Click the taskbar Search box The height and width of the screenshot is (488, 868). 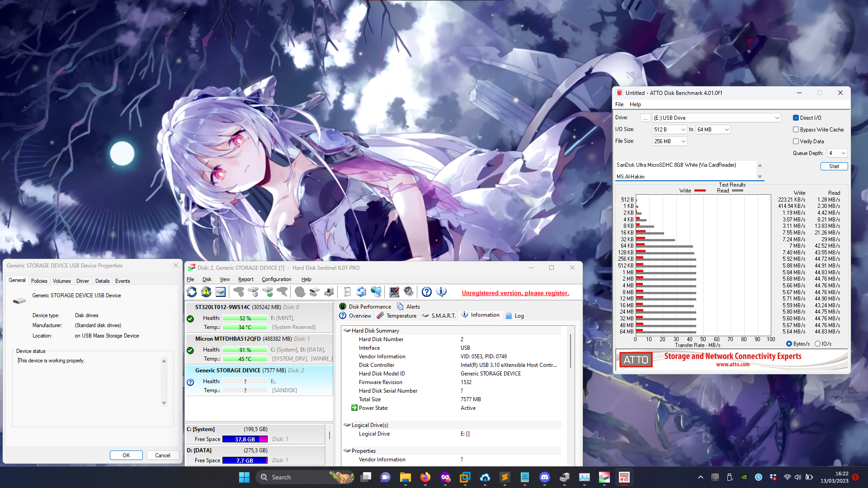coord(305,477)
